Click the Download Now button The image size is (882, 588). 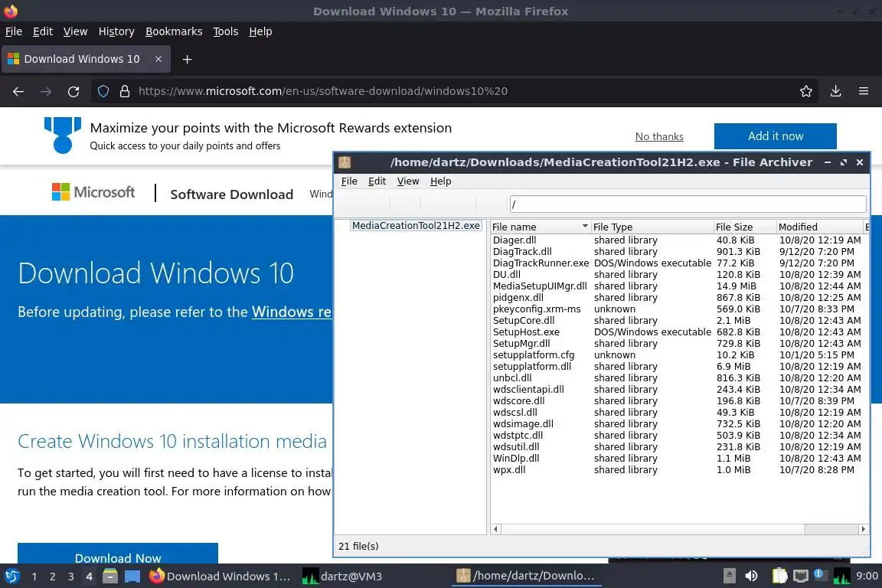118,554
